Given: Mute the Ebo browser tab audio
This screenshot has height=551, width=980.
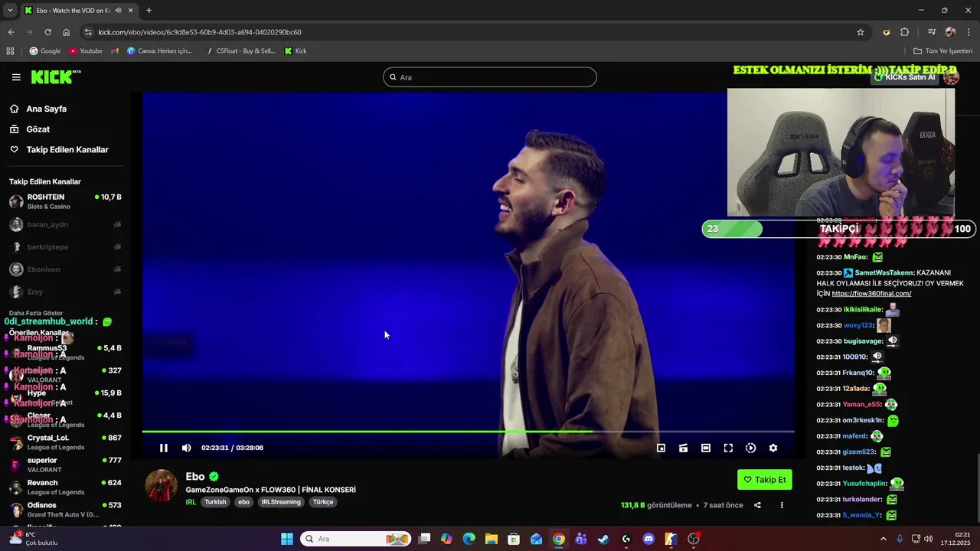Looking at the screenshot, I should [x=118, y=11].
